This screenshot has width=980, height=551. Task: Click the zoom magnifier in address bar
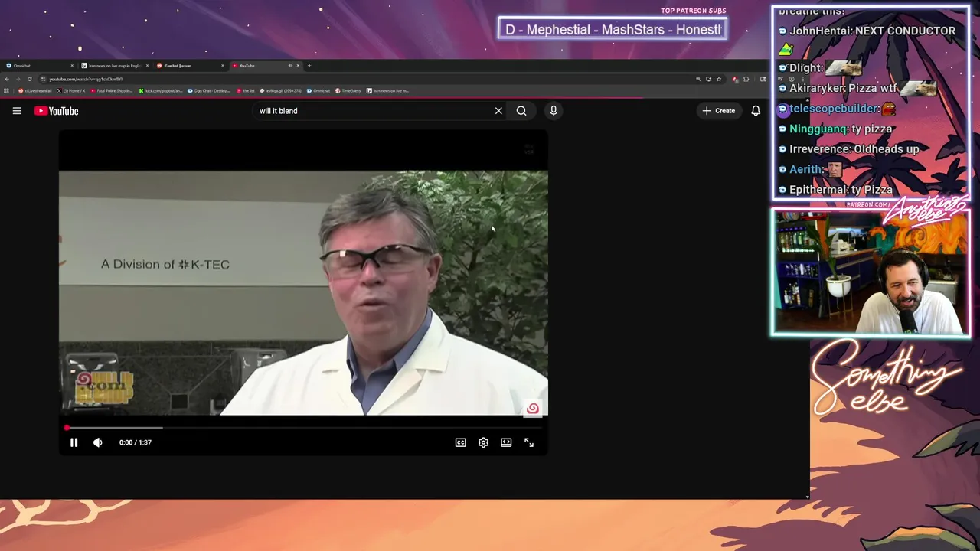[698, 79]
